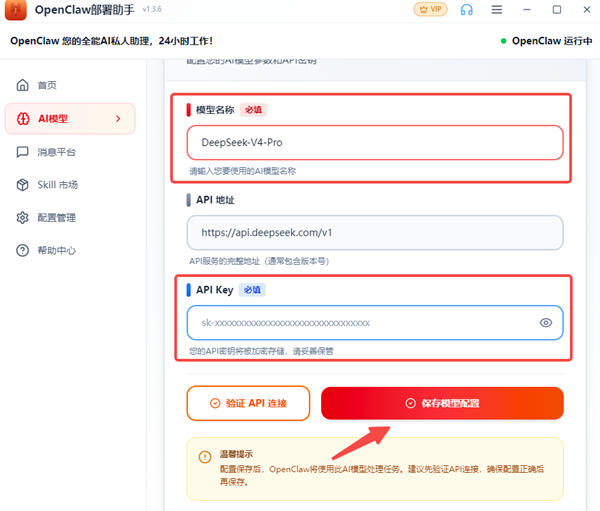
Task: Click the 配置管理 gear icon
Action: [x=23, y=218]
